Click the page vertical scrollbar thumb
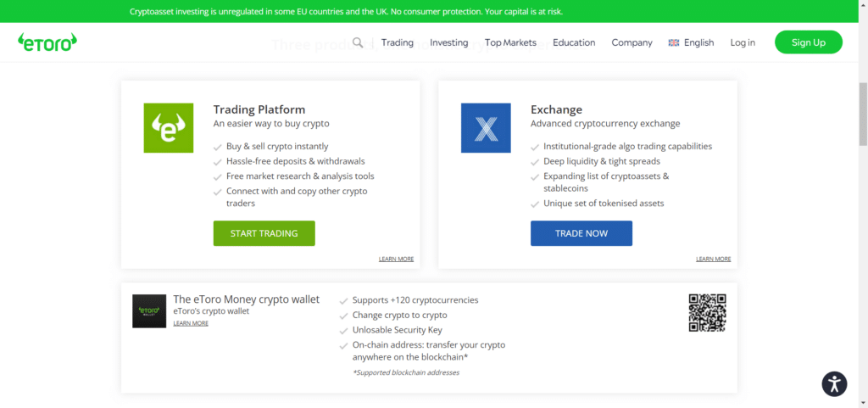 pyautogui.click(x=862, y=114)
